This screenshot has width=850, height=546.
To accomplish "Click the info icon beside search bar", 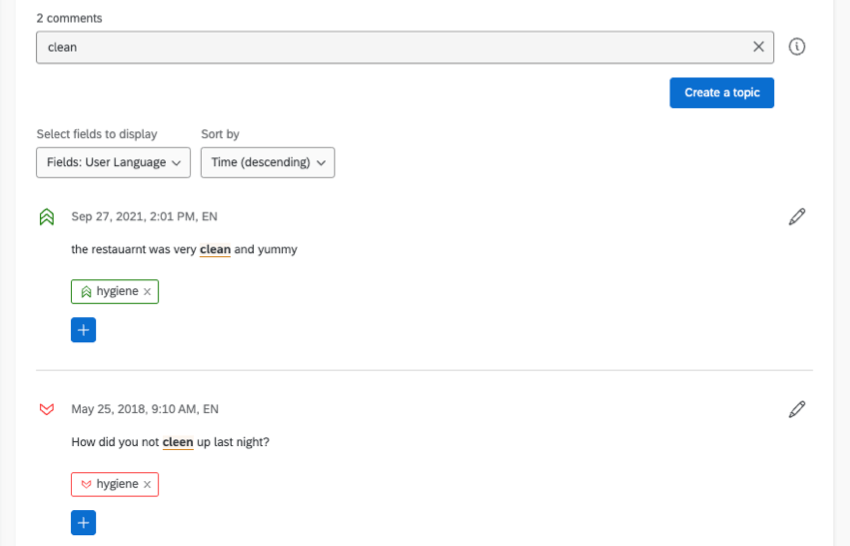I will point(797,47).
